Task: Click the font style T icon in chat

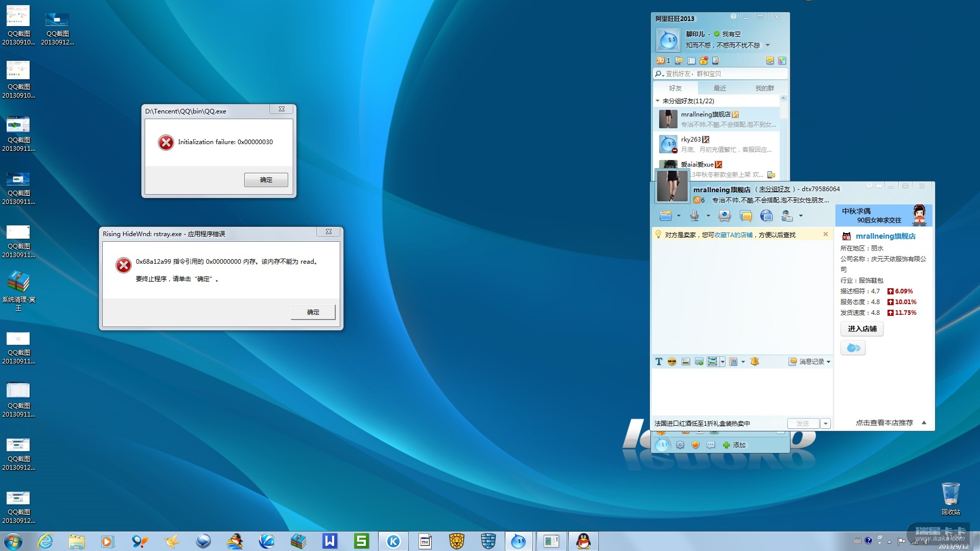Action: coord(659,362)
